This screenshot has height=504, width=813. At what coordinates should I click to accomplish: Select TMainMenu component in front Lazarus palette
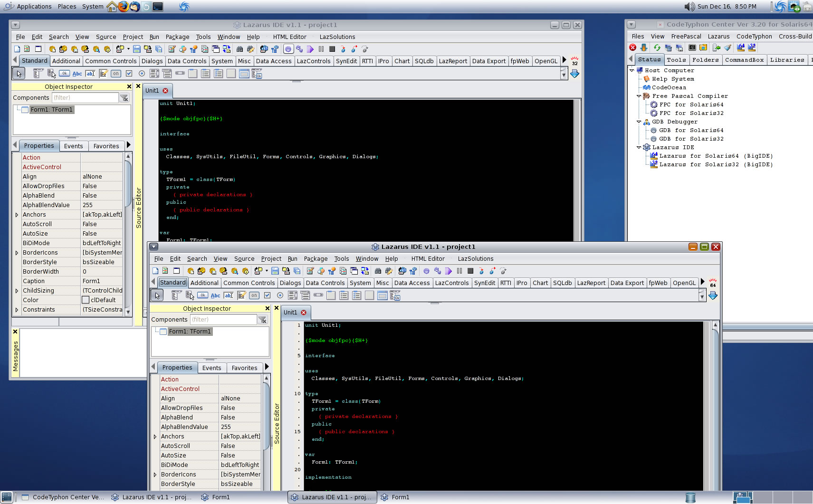tap(176, 295)
